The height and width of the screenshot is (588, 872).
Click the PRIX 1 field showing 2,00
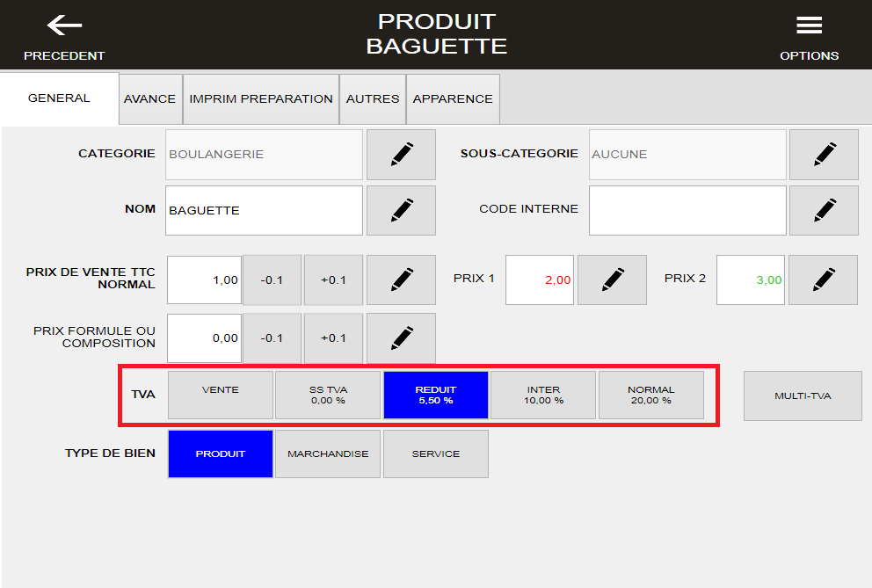(x=540, y=279)
